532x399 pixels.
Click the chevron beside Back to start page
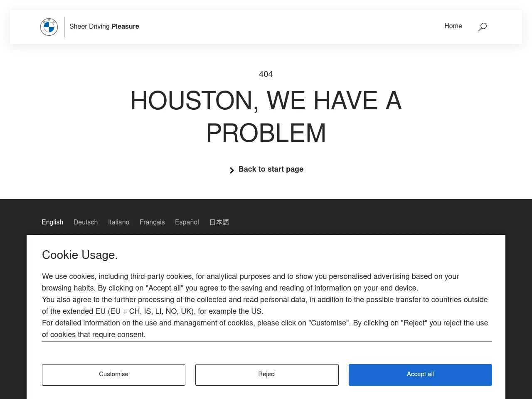232,170
